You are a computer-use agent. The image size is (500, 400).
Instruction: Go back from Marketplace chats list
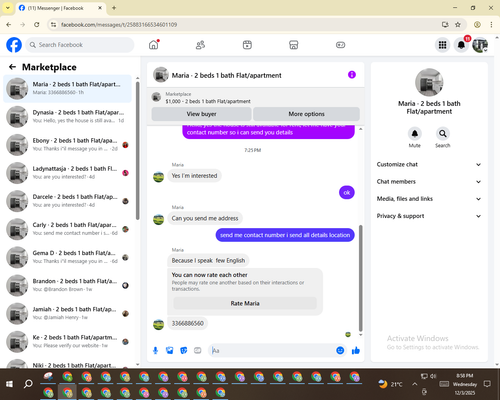(12, 67)
